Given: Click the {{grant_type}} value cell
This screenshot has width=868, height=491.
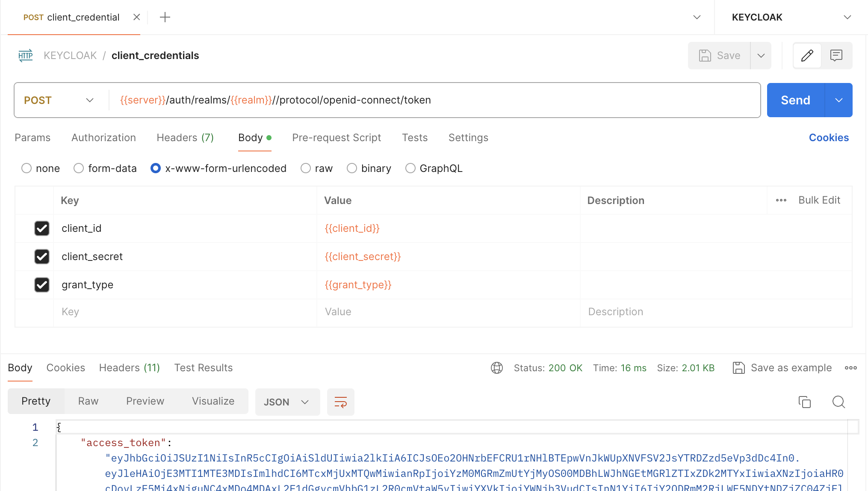Looking at the screenshot, I should (x=448, y=285).
